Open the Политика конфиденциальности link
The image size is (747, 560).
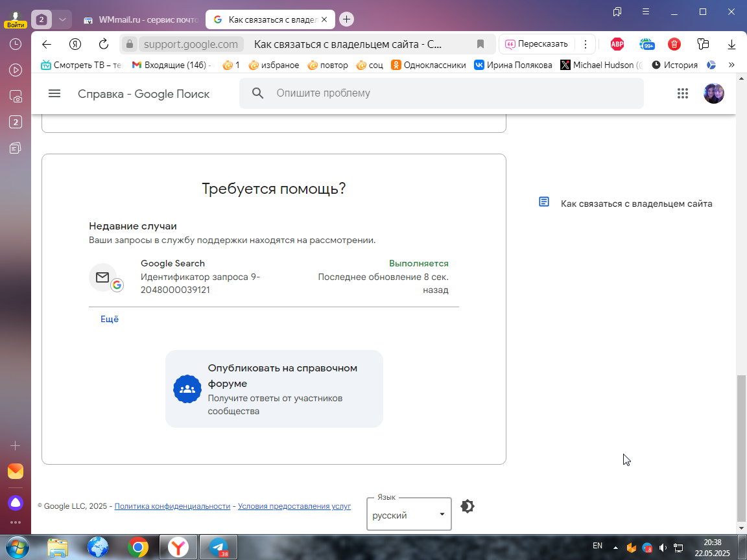[172, 506]
